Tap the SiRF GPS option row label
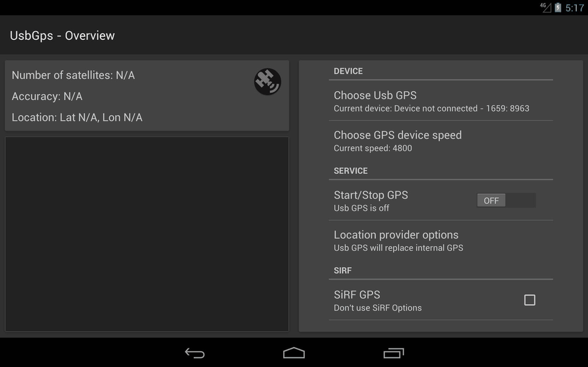This screenshot has width=588, height=367. click(357, 295)
